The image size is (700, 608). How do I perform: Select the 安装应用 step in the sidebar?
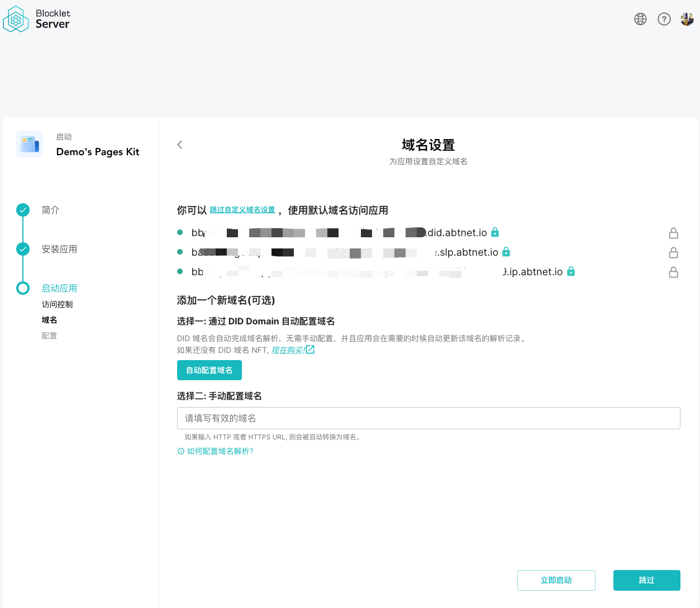click(59, 249)
